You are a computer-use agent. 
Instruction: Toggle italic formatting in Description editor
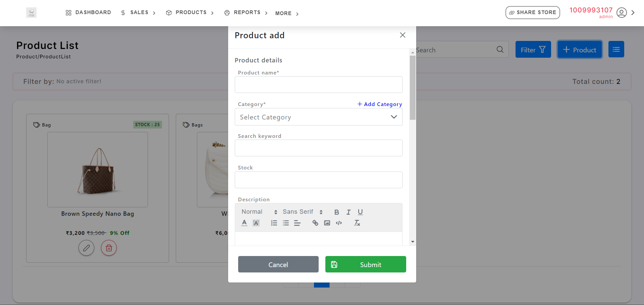tap(348, 212)
